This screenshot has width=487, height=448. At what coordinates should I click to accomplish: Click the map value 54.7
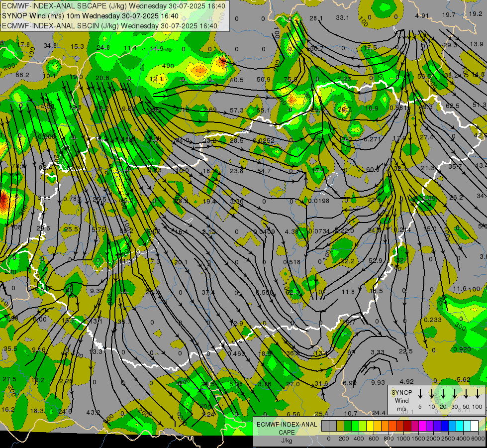coord(264,171)
